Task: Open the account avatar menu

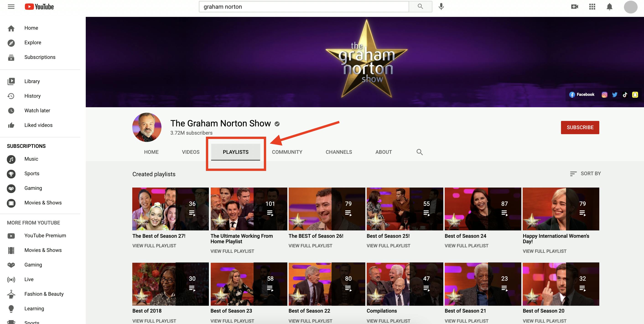Action: coord(631,7)
